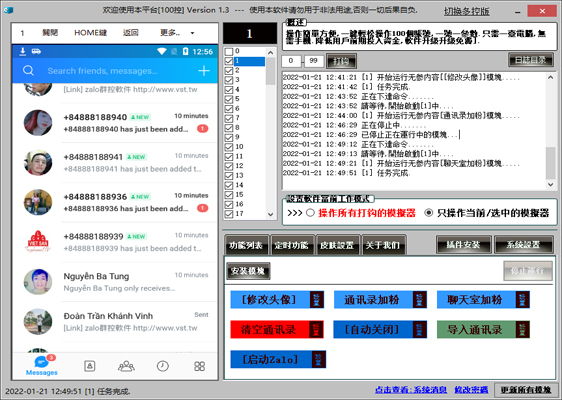This screenshot has width=562, height=400.
Task: Open the Messages tab icon in Zalo
Action: coord(42,362)
